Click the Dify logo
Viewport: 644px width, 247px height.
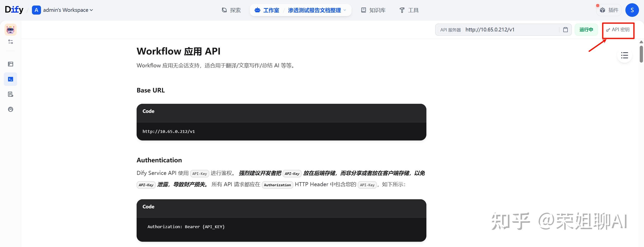[x=14, y=9]
